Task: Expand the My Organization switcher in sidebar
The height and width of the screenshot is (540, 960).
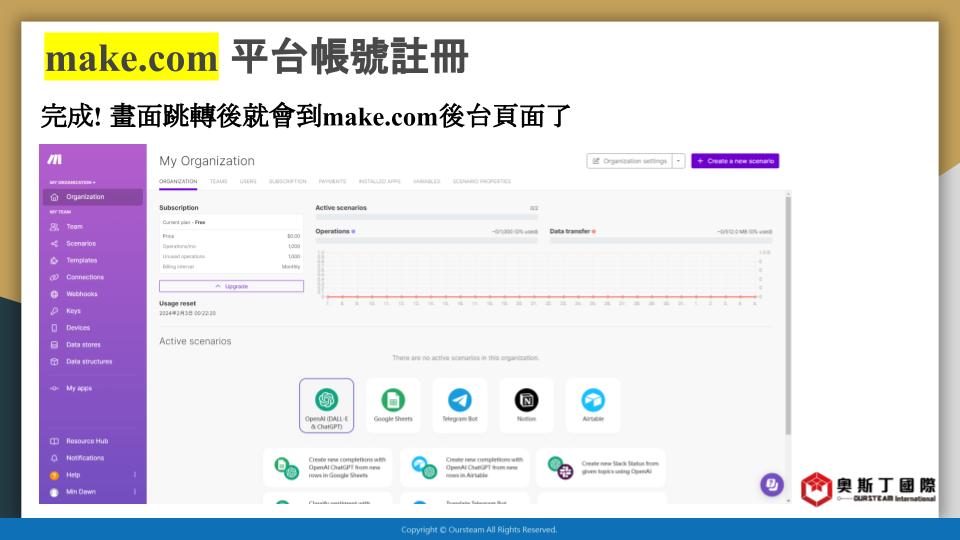Action: pos(72,182)
